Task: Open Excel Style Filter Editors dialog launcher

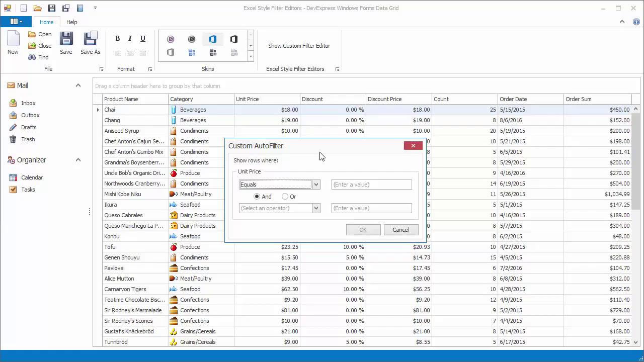Action: [x=337, y=69]
